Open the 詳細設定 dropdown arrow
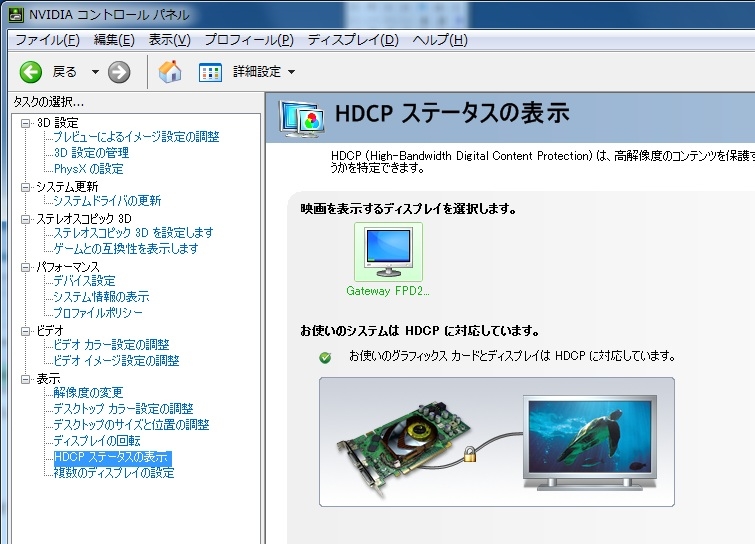The image size is (755, 544). tap(291, 72)
